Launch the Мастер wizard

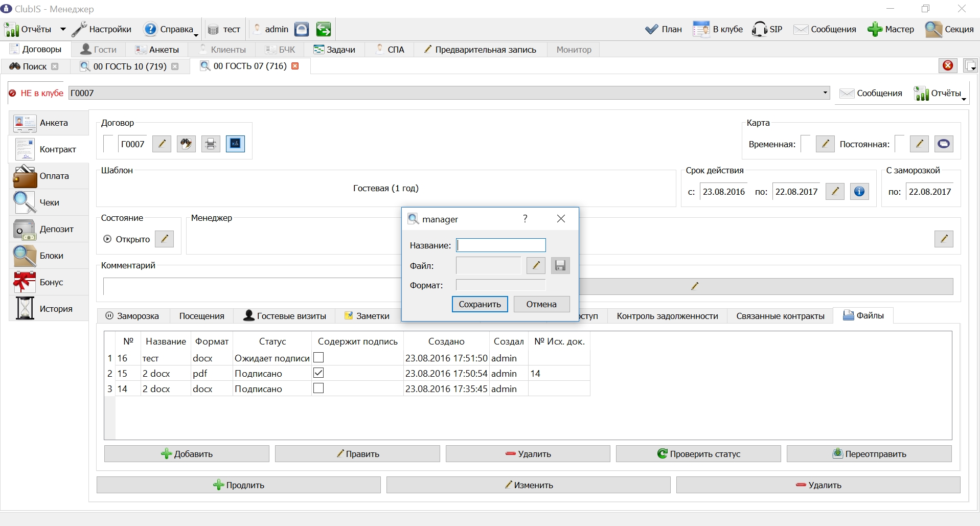pyautogui.click(x=891, y=29)
